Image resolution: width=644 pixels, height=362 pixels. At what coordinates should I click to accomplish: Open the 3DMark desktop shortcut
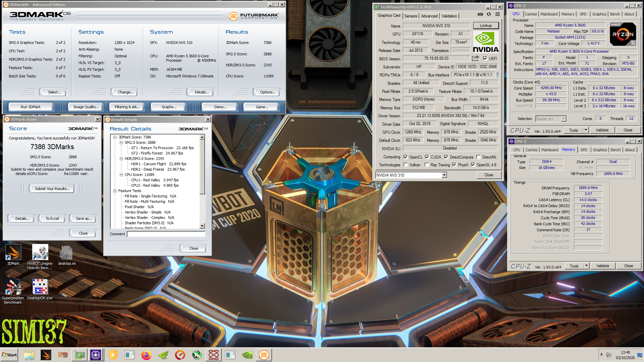(13, 255)
